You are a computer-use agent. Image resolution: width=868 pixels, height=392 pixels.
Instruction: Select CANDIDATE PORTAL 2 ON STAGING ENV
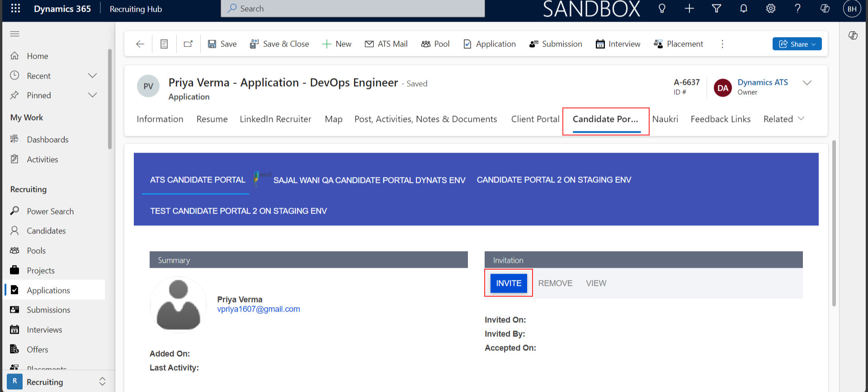tap(554, 180)
